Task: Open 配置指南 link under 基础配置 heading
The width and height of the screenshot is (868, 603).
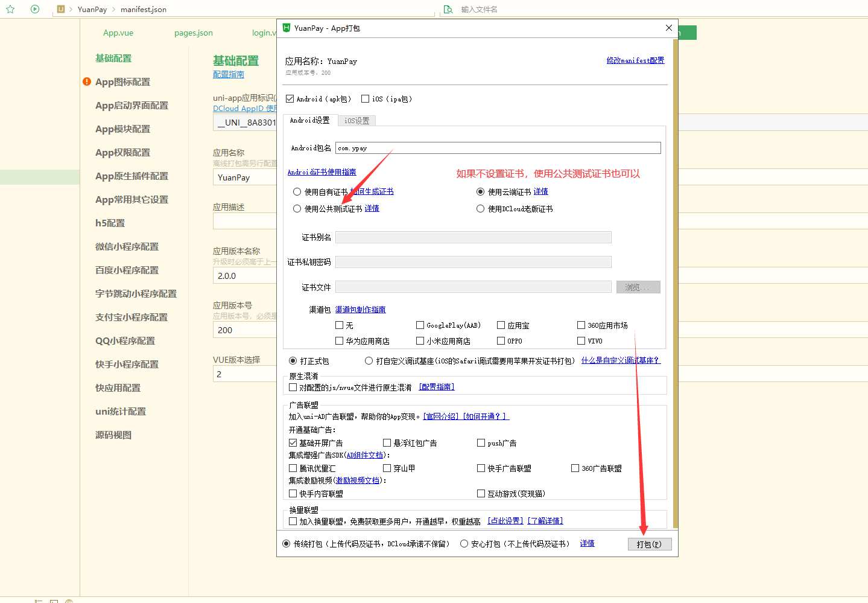Action: (229, 74)
